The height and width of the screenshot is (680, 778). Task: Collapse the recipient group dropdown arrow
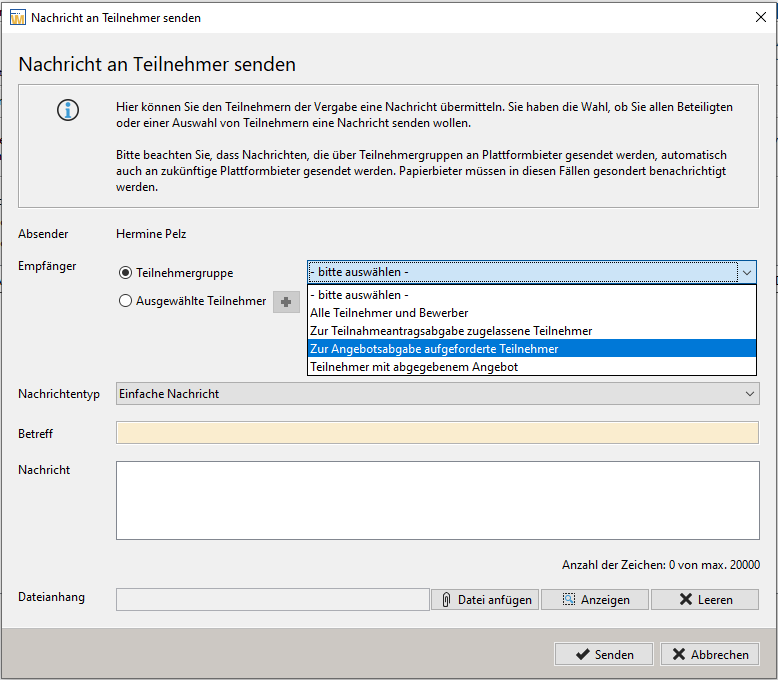(747, 272)
